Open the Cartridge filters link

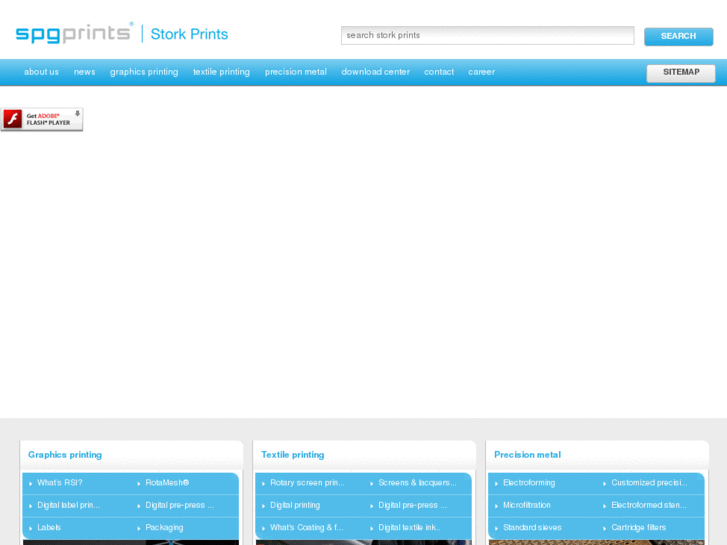[x=638, y=527]
